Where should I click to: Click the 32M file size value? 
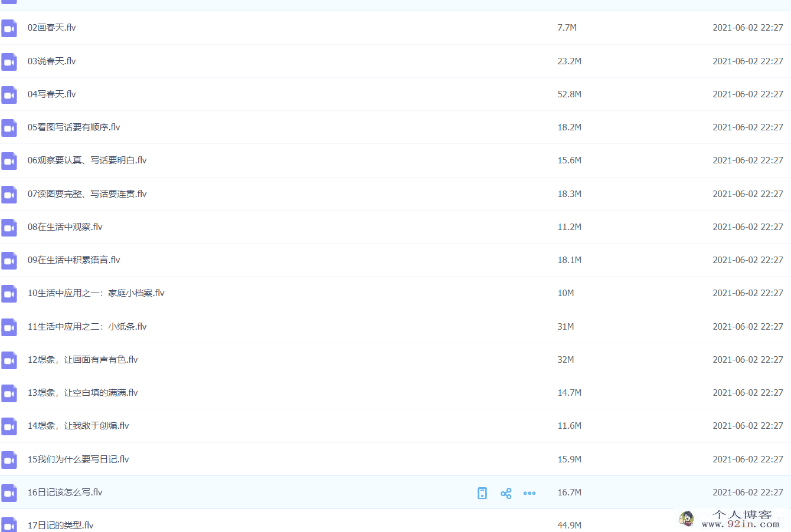point(566,360)
